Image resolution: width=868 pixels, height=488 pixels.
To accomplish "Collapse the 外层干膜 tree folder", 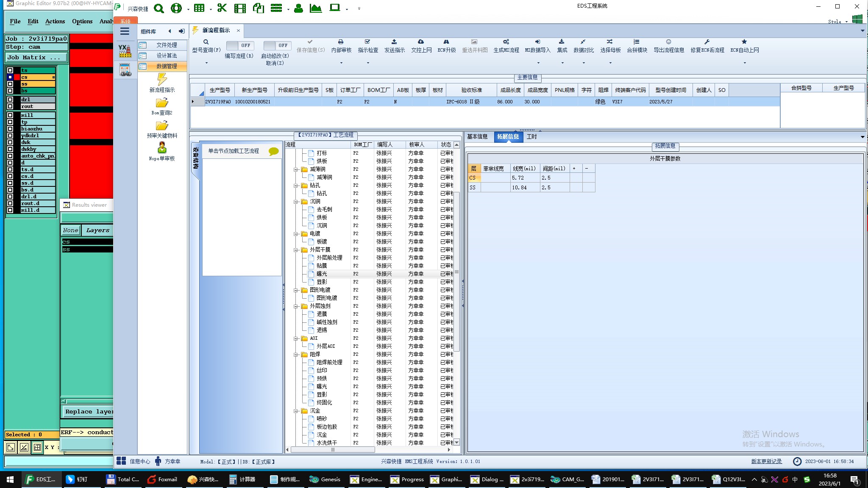I will 296,250.
